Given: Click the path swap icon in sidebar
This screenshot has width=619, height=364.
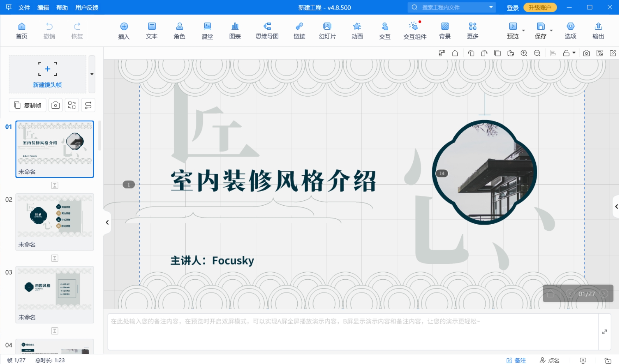Looking at the screenshot, I should tap(88, 105).
